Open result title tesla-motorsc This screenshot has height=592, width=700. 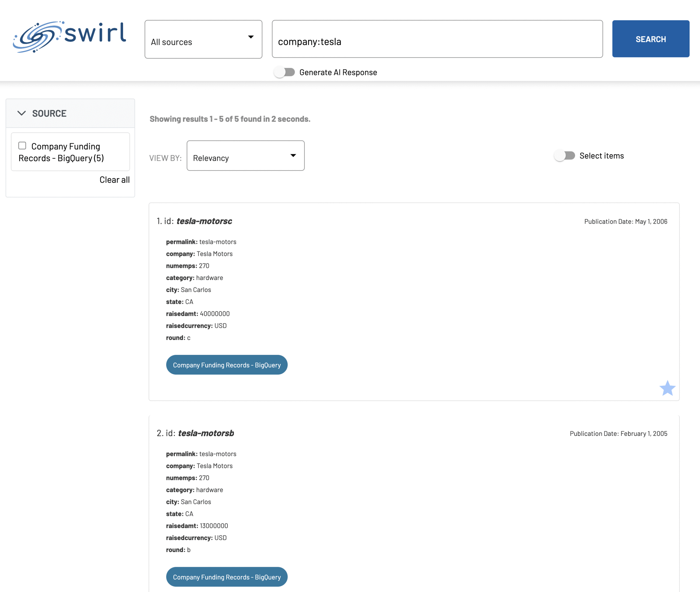pyautogui.click(x=204, y=221)
